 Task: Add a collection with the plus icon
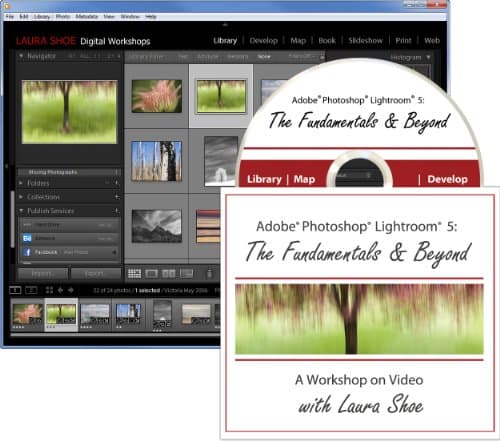coord(116,197)
